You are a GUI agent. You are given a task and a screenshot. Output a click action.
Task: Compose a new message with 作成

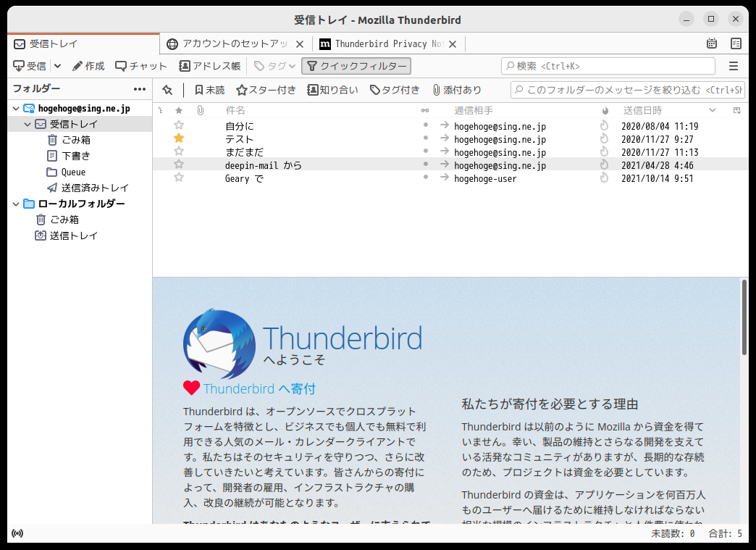click(x=88, y=66)
